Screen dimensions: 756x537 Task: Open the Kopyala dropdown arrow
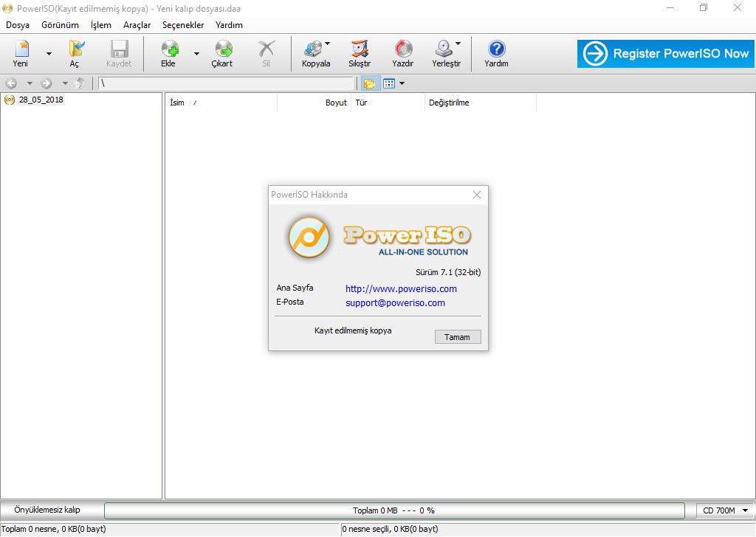coord(328,44)
